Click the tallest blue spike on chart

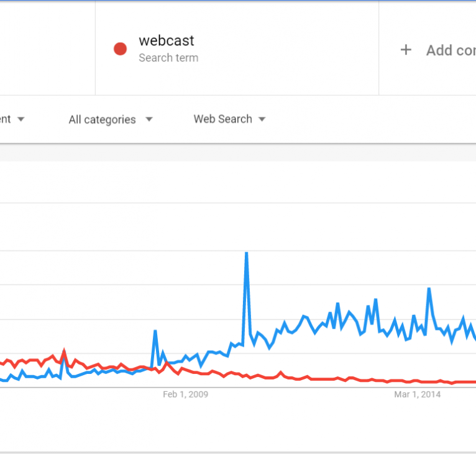247,254
